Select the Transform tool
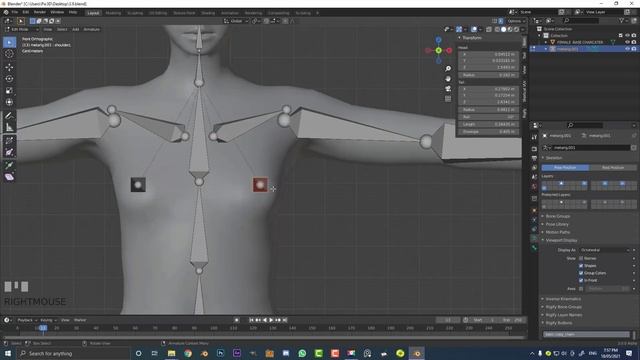640x360 pixels. [x=9, y=102]
